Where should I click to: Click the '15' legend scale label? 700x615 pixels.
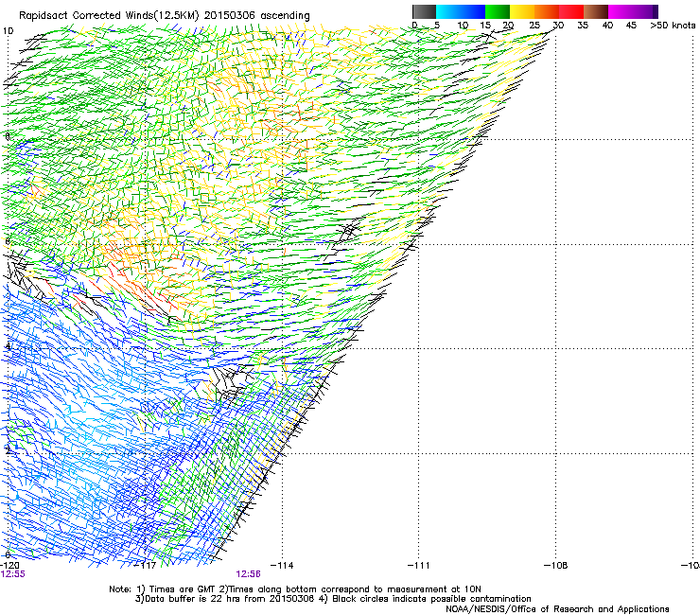click(485, 26)
